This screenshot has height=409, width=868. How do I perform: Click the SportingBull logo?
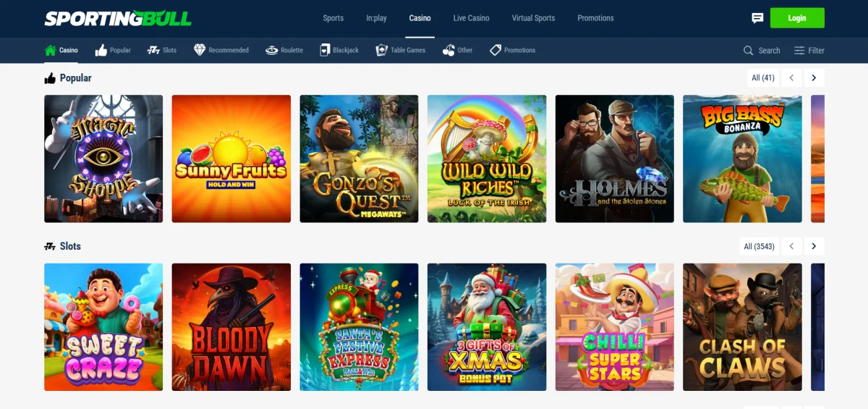[x=118, y=18]
